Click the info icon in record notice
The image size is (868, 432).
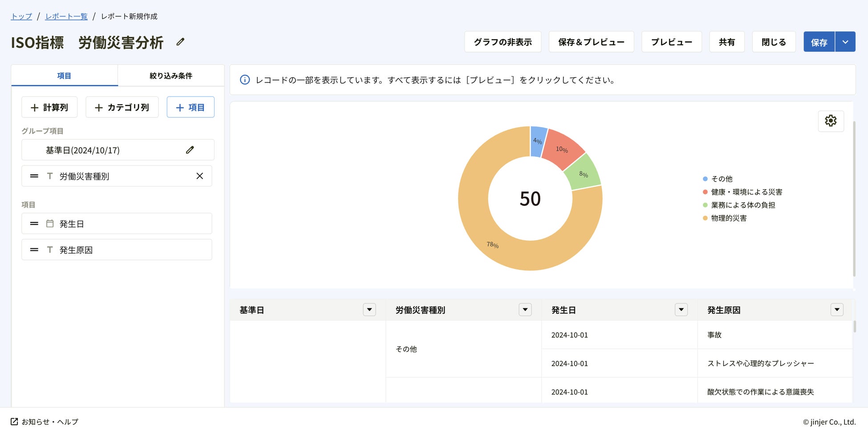coord(245,80)
